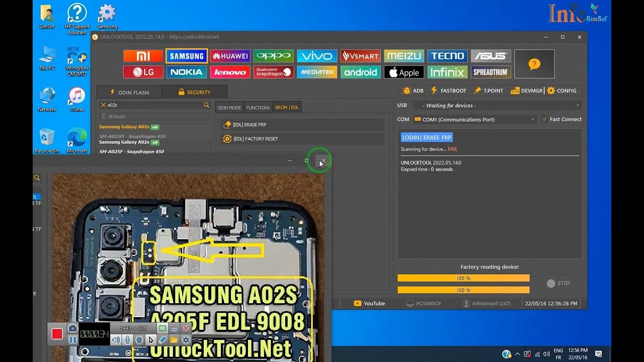
Task: Click the lower 100 % progress bar
Action: (x=463, y=290)
